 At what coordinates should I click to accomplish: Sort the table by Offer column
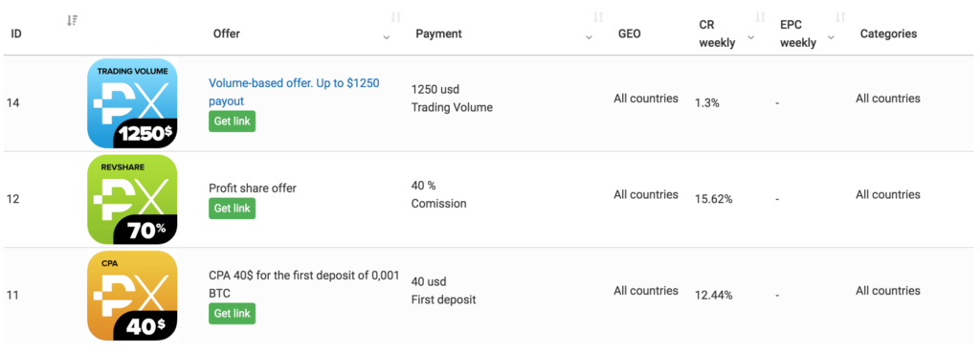395,17
